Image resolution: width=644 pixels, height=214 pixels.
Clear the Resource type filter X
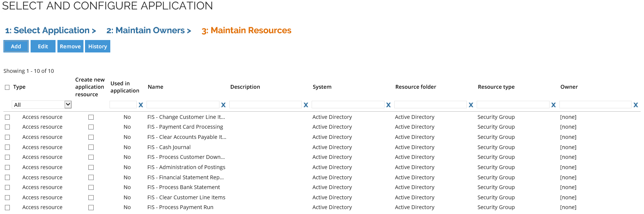click(x=553, y=105)
